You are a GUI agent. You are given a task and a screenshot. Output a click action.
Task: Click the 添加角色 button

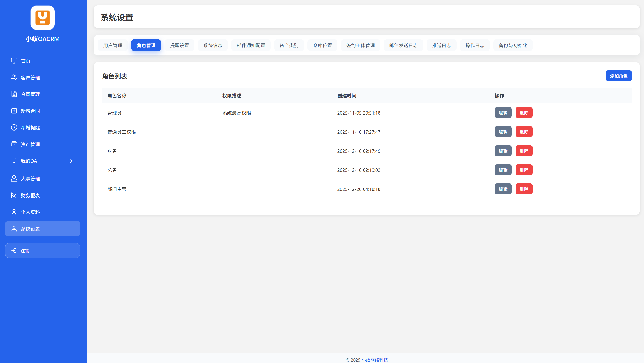coord(619,76)
